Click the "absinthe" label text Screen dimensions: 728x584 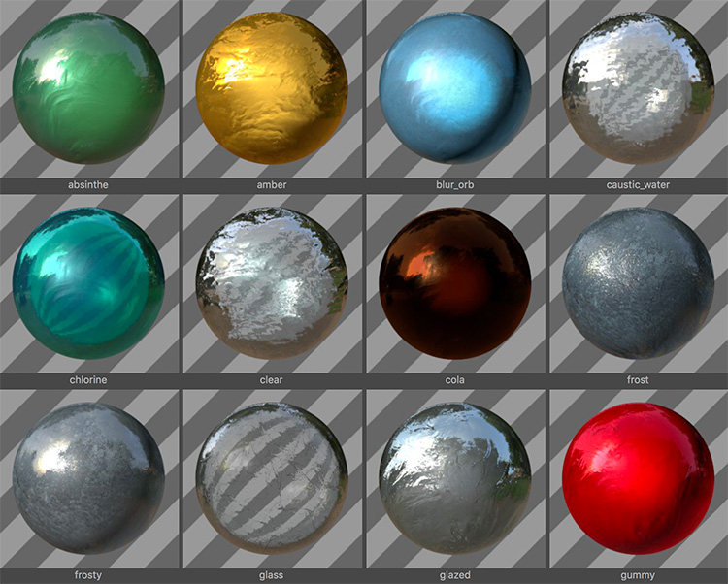(88, 184)
